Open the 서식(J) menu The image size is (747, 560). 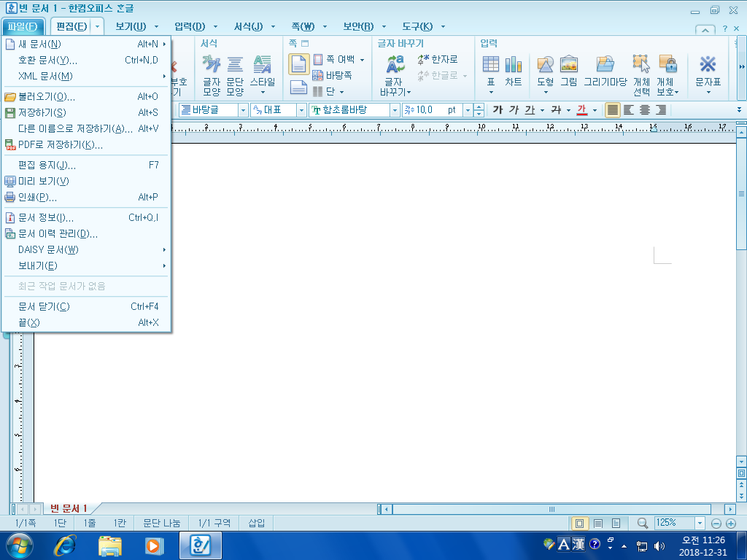coord(248,26)
